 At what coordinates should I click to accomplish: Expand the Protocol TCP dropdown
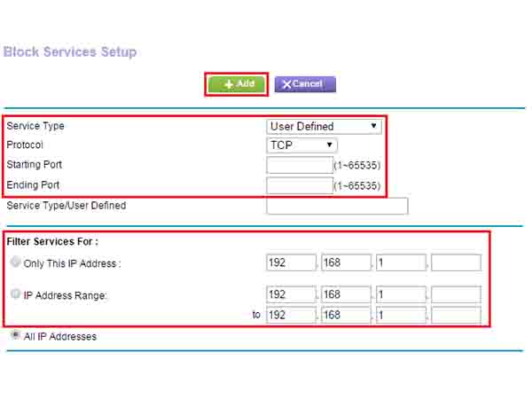302,145
